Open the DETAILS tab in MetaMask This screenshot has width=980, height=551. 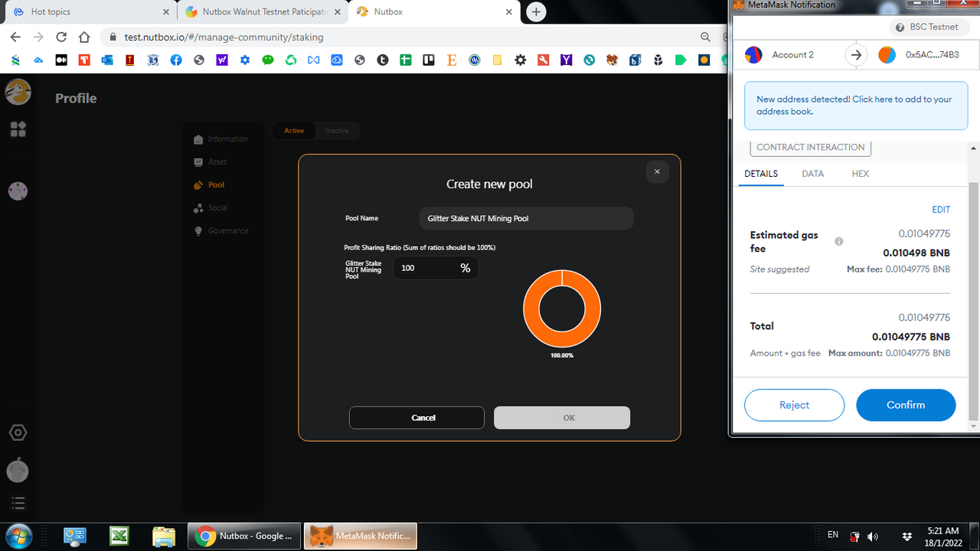[x=761, y=174]
